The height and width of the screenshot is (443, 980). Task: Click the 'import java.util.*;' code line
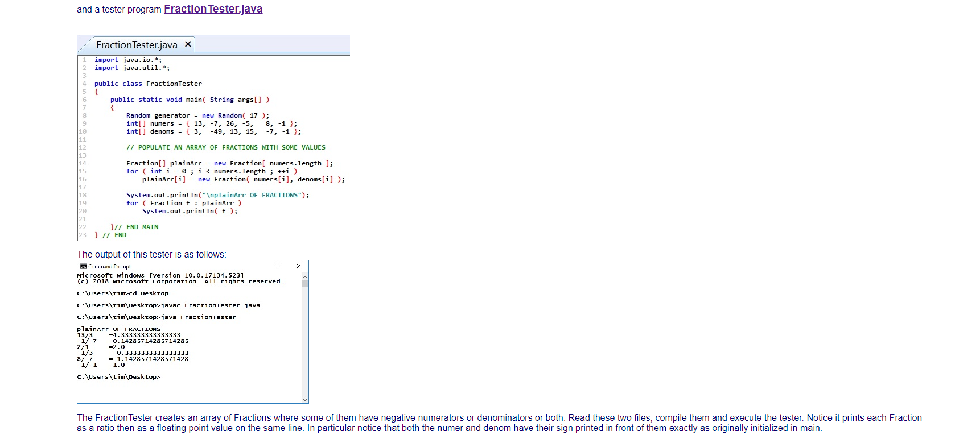coord(132,68)
